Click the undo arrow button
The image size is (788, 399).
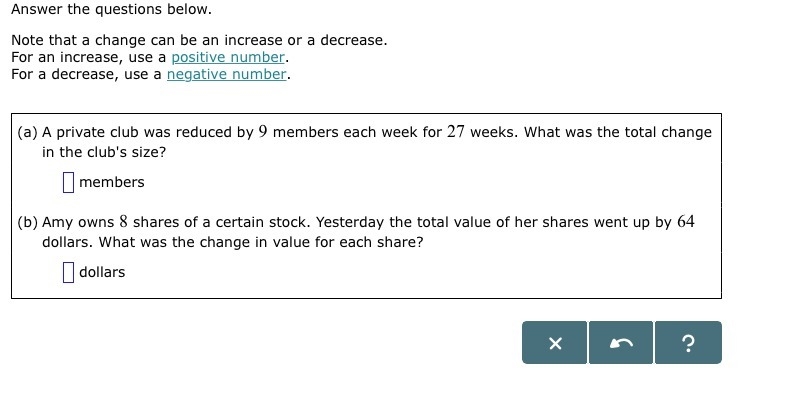(621, 343)
